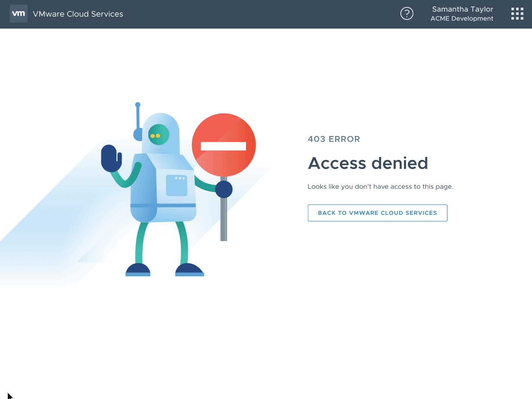
Task: Open the help question mark icon
Action: [407, 14]
